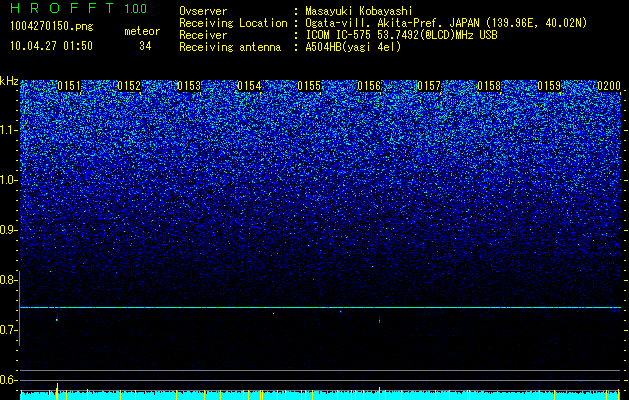This screenshot has height=400, width=629.
Task: Click the date 10.04.27 01:50
Action: pos(51,46)
